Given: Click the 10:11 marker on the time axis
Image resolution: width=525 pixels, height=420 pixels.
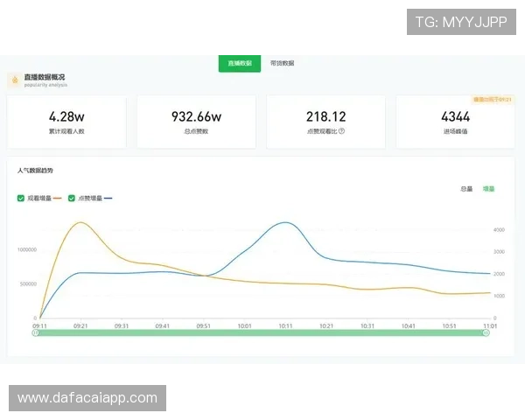Looking at the screenshot, I should pos(285,325).
